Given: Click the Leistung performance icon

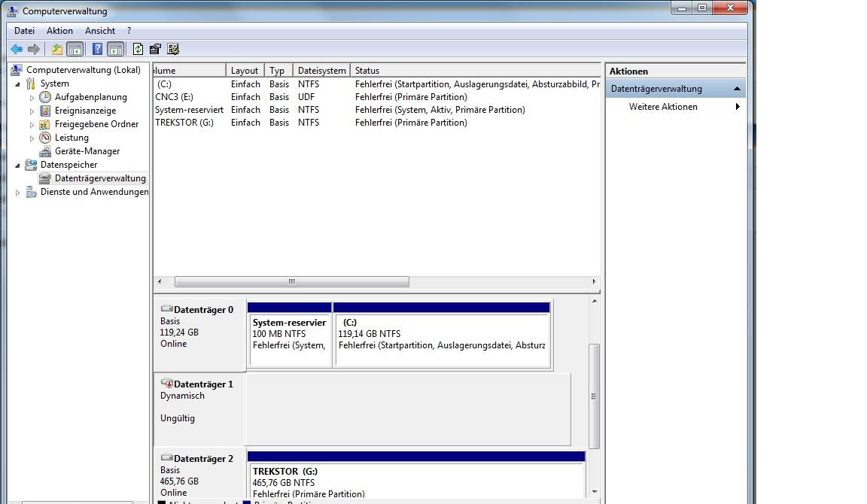Looking at the screenshot, I should coord(45,138).
